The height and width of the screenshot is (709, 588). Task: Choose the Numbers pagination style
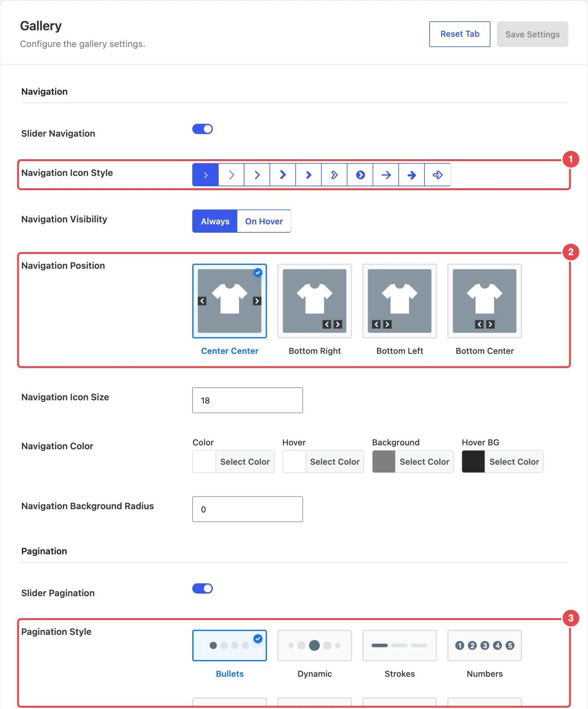pyautogui.click(x=484, y=645)
